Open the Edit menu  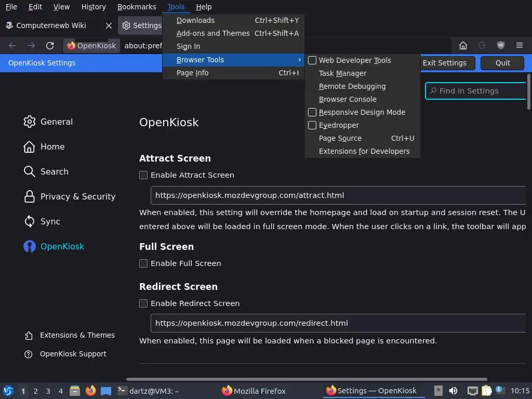35,7
